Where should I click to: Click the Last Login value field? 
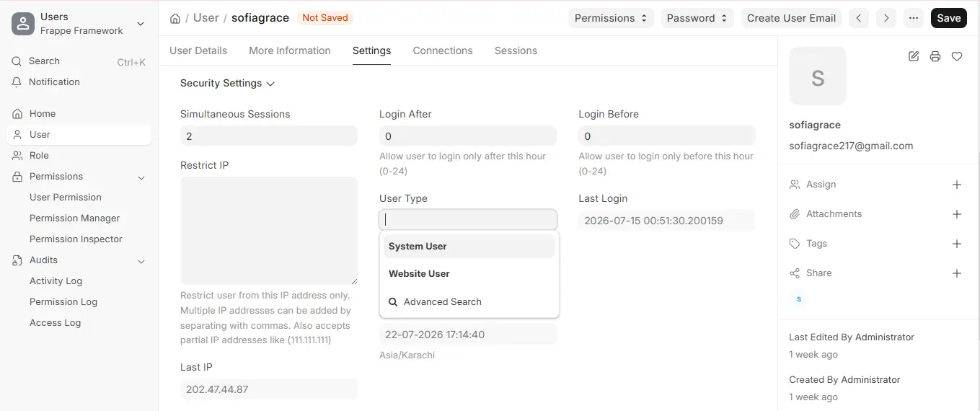pos(667,221)
